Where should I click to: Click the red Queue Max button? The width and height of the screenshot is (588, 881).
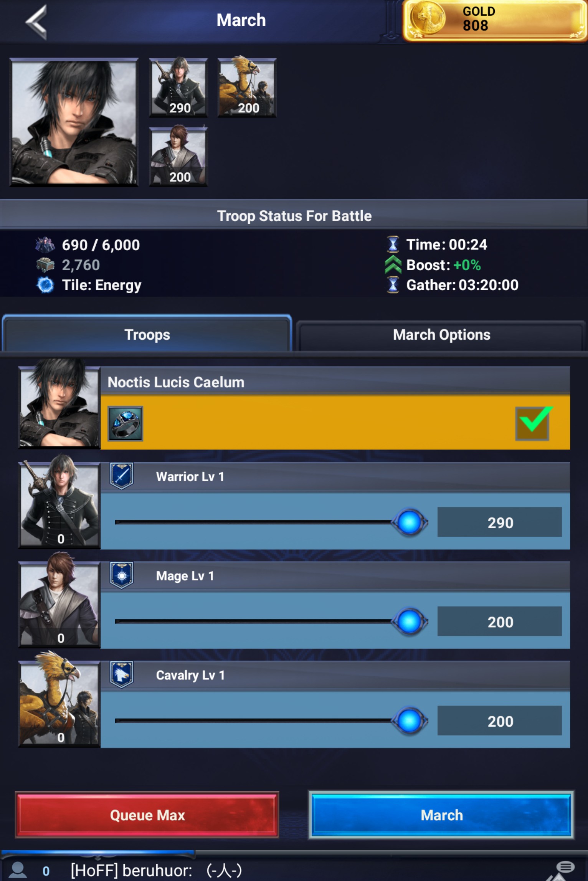[x=147, y=815]
